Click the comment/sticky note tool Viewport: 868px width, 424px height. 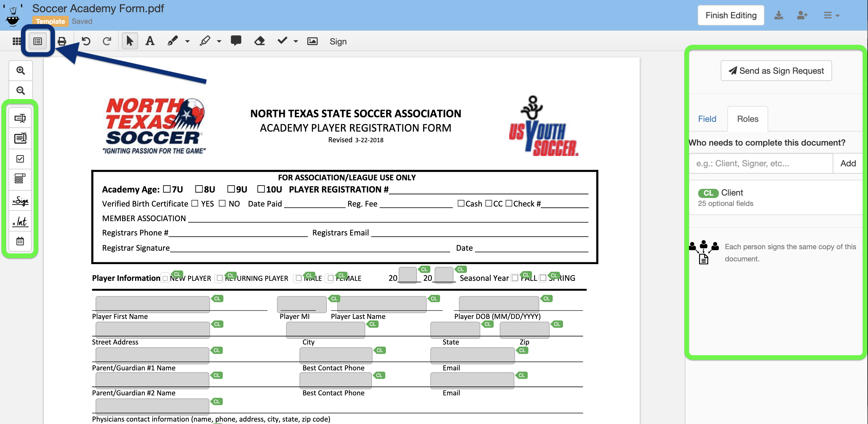point(236,41)
